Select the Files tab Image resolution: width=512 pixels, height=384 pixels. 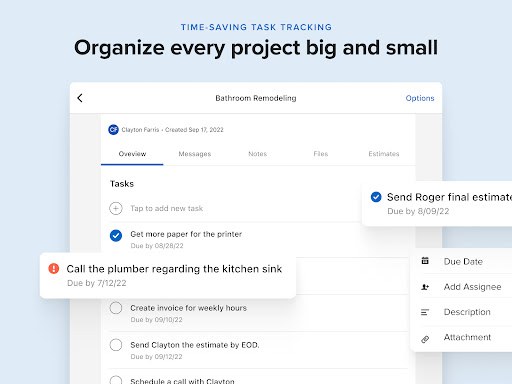[x=321, y=154]
